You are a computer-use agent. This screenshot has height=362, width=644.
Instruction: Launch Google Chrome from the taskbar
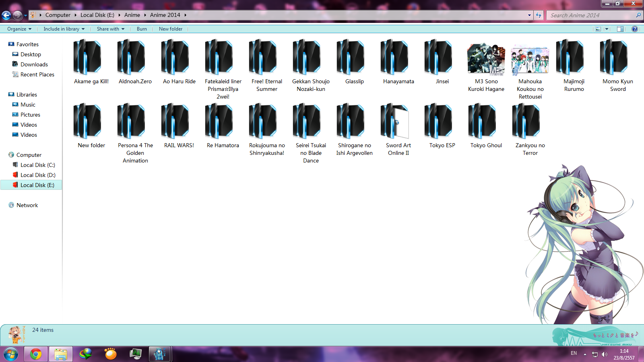click(x=36, y=354)
